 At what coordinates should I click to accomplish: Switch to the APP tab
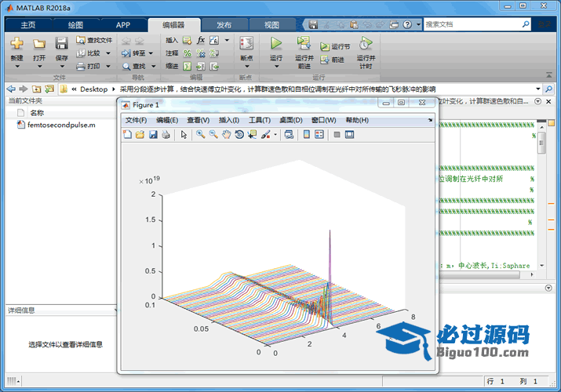122,25
